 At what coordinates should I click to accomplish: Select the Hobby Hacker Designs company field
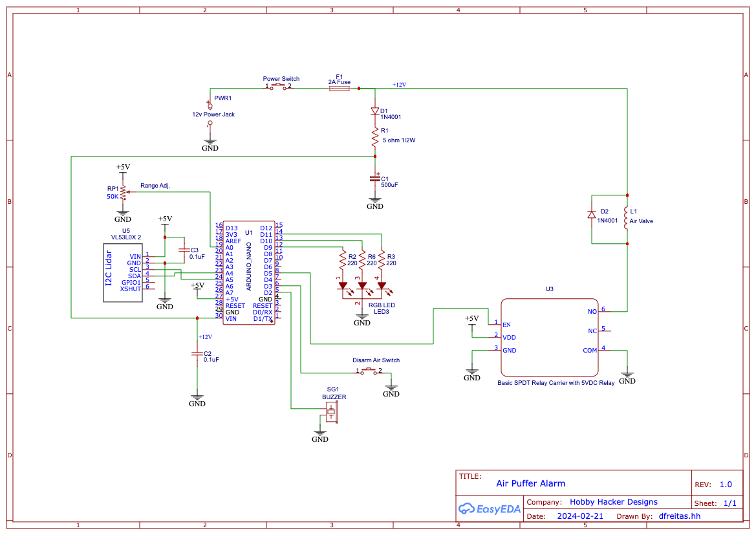coord(613,502)
